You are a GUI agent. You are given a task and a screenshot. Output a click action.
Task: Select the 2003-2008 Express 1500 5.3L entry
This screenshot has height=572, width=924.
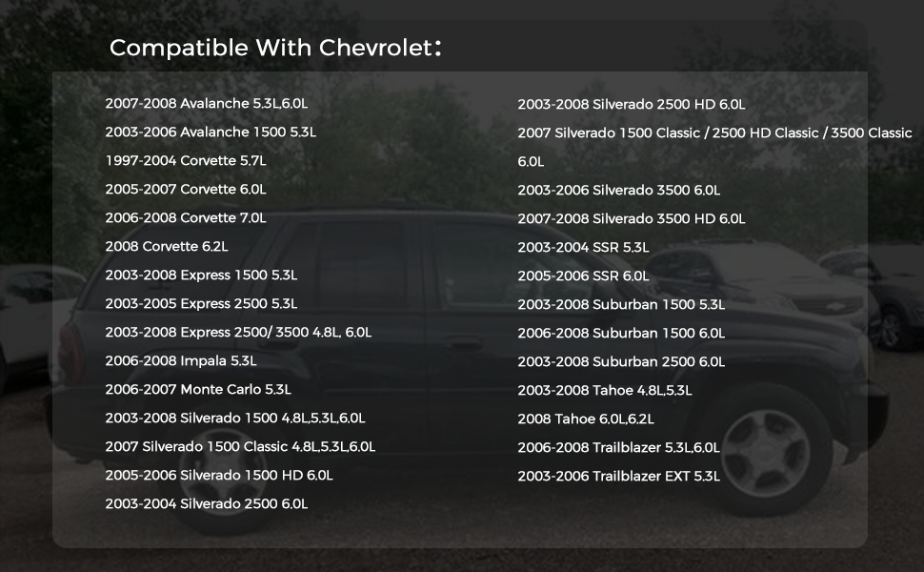(x=201, y=275)
